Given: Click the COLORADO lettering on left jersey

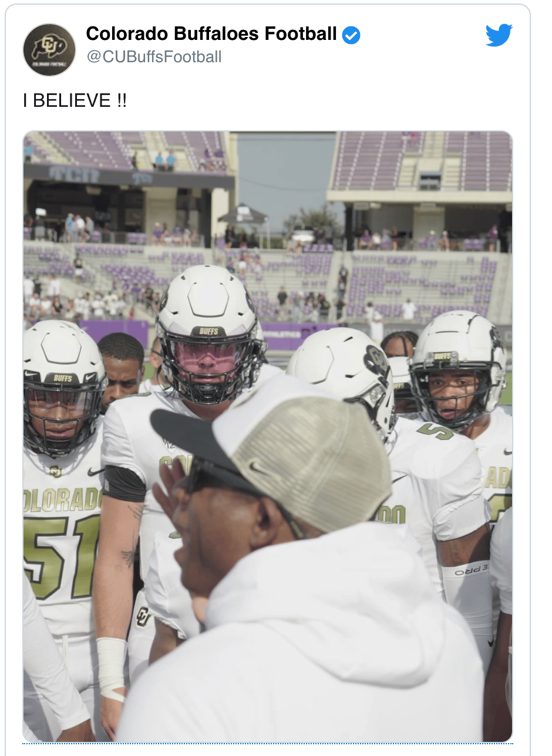Looking at the screenshot, I should [x=62, y=499].
